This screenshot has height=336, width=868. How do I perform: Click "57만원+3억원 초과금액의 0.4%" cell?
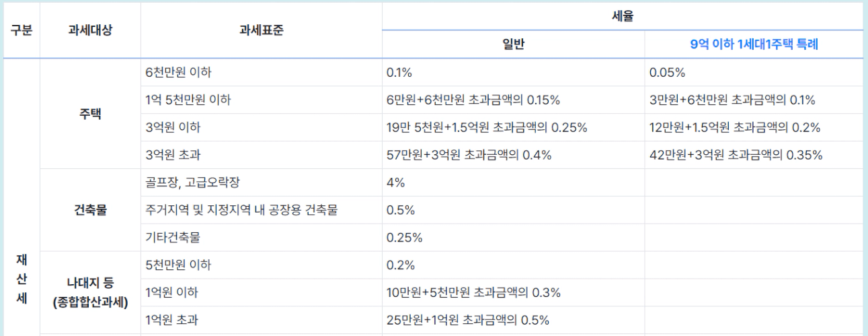(469, 155)
